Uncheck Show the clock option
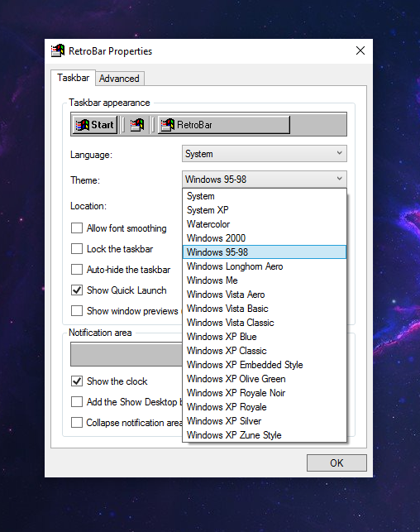Viewport: 420px width, 532px height. click(77, 381)
